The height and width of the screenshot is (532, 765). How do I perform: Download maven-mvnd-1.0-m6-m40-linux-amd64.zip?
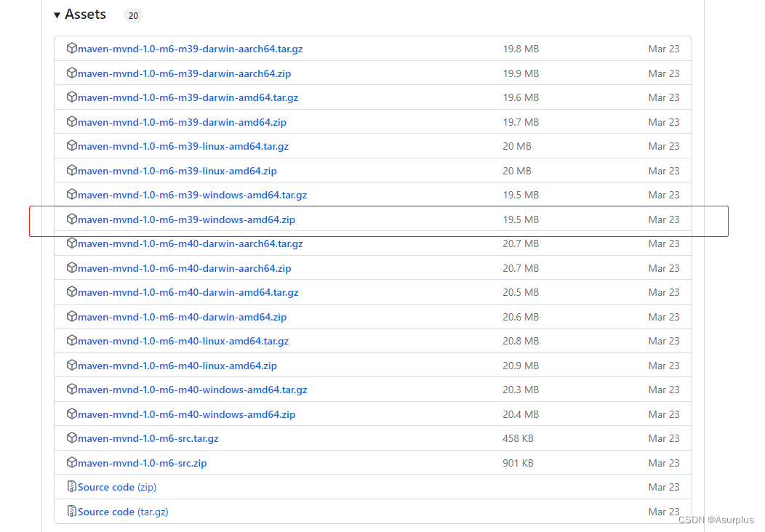177,366
